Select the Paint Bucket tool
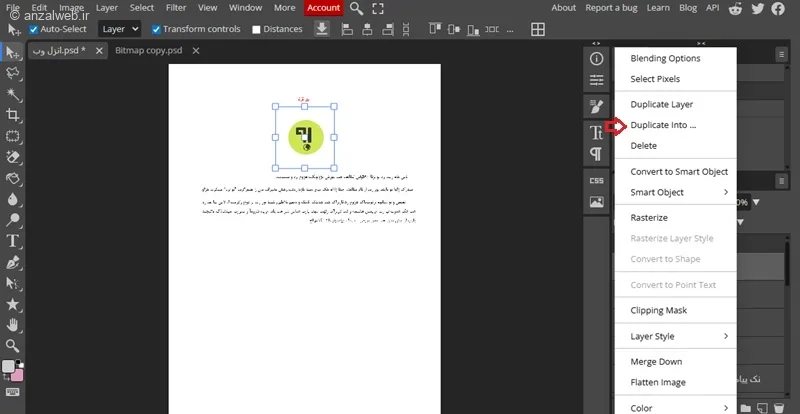This screenshot has height=414, width=800. click(13, 178)
